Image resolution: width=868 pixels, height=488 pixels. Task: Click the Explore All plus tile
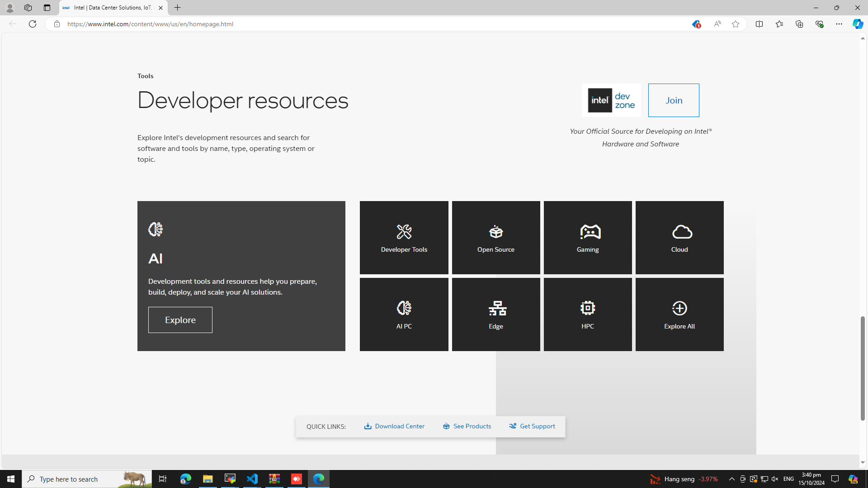(679, 314)
